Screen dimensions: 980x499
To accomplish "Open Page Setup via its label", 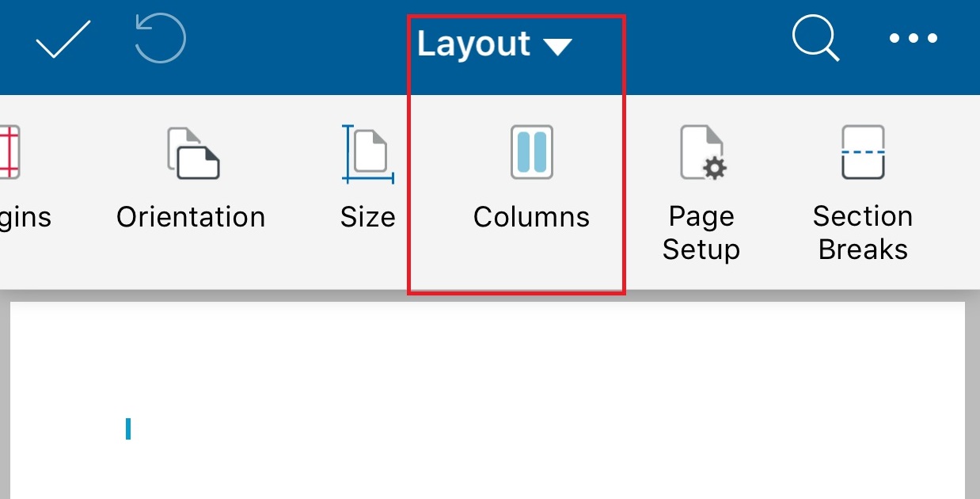I will 701,233.
